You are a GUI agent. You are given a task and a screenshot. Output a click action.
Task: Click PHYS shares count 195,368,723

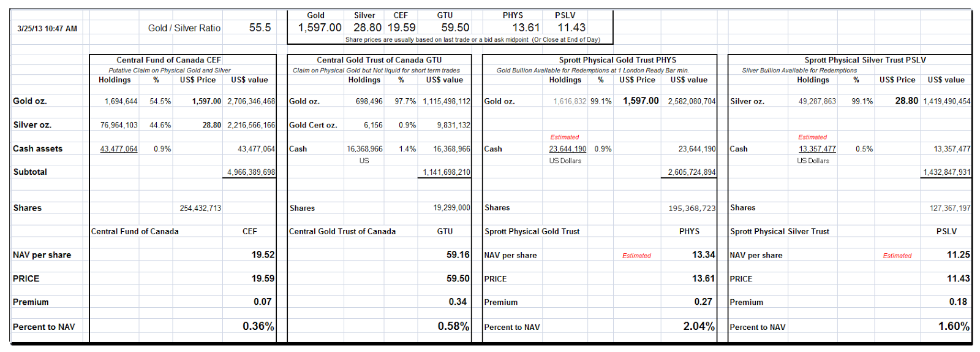pyautogui.click(x=692, y=209)
